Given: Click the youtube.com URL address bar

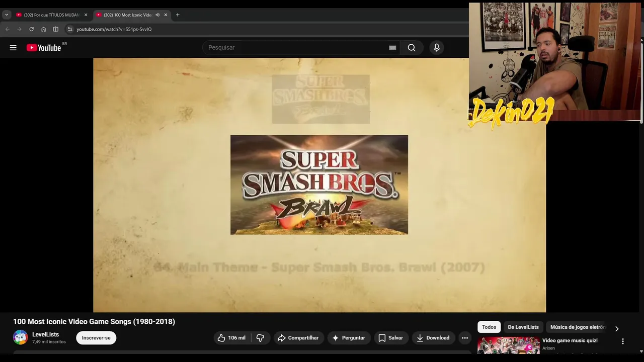Looking at the screenshot, I should pos(114,29).
